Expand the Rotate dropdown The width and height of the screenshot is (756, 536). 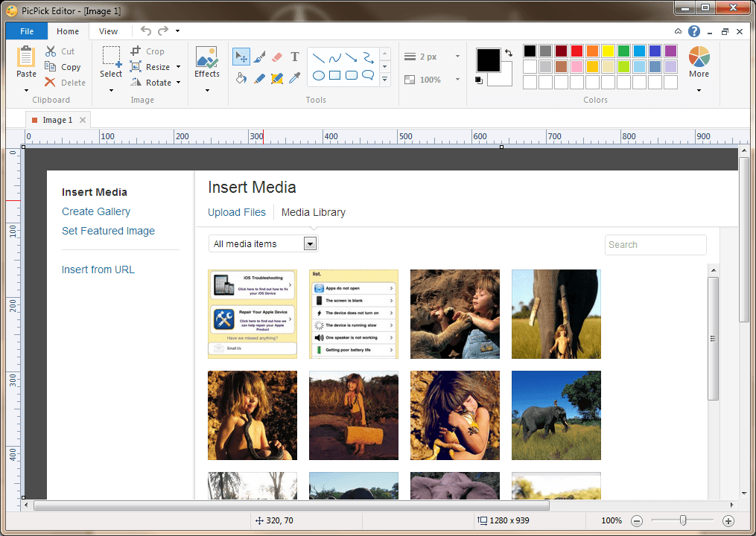click(179, 83)
